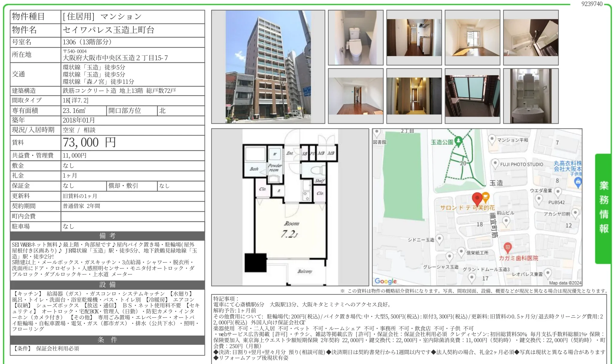The height and width of the screenshot is (364, 616).
Task: Open the kitchen hallway photo thumbnail
Action: pos(414,37)
